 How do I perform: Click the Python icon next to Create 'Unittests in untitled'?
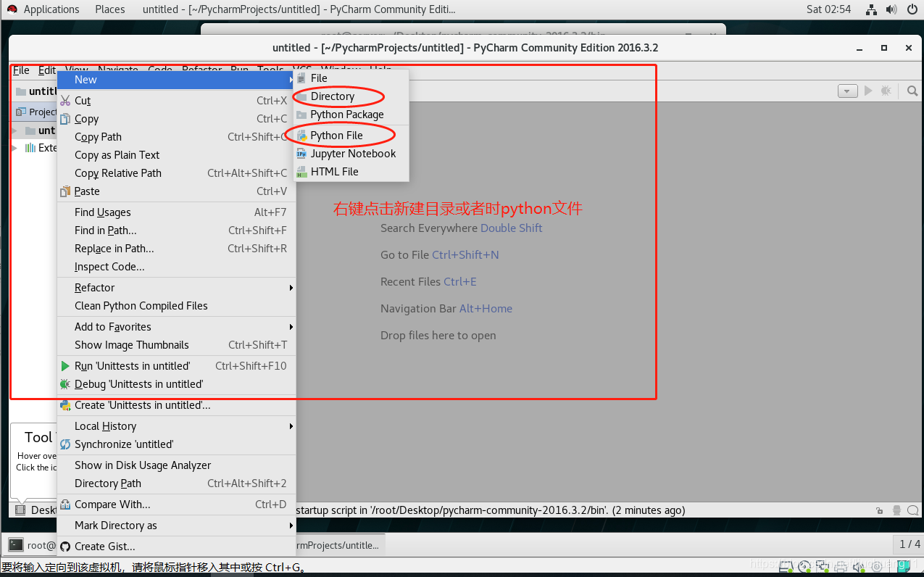(x=65, y=405)
